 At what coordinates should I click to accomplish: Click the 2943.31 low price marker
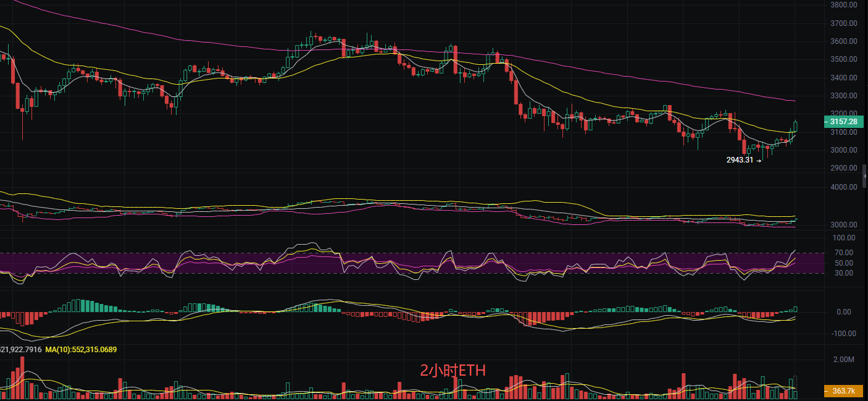tap(740, 160)
